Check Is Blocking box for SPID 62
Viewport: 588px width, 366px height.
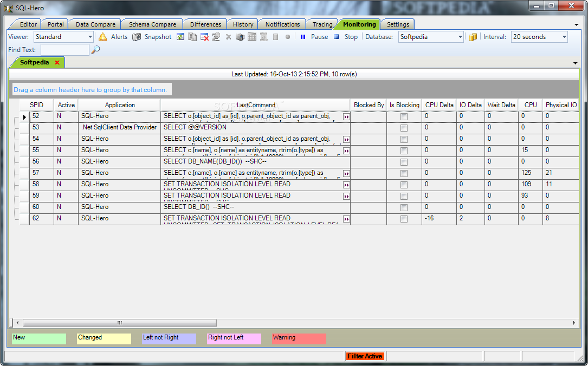404,219
